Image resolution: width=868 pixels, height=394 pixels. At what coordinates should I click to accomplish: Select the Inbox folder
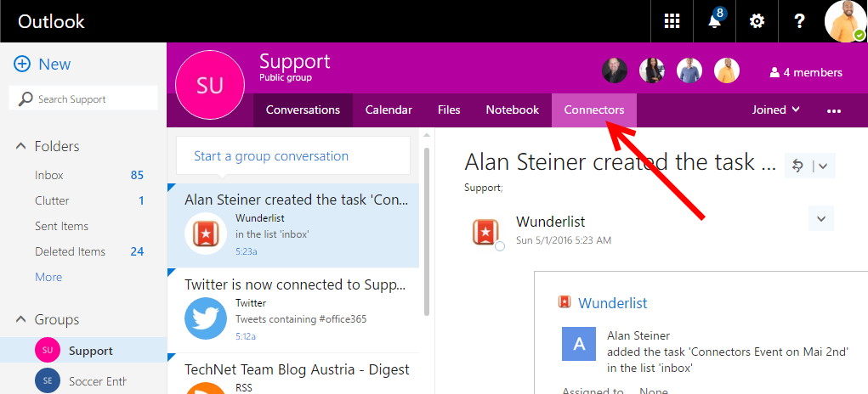coord(49,175)
